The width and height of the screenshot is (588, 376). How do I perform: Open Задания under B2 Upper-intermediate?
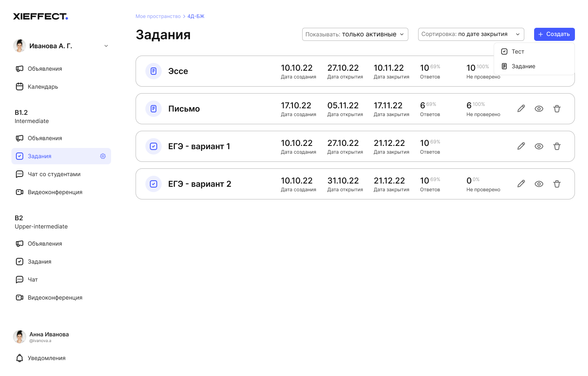61,262
